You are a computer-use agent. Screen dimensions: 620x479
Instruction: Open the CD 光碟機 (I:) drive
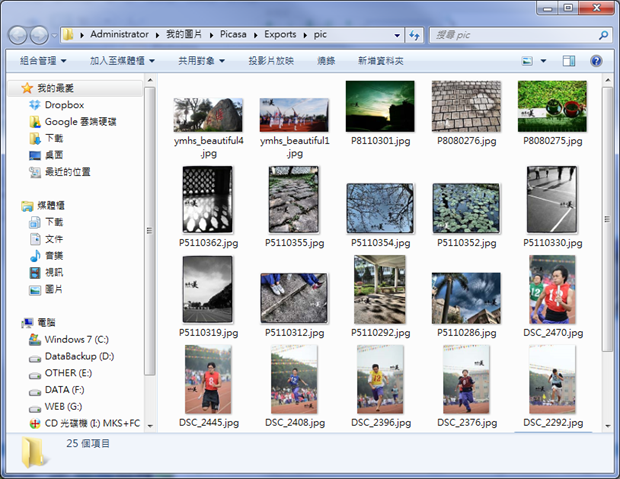[x=85, y=423]
